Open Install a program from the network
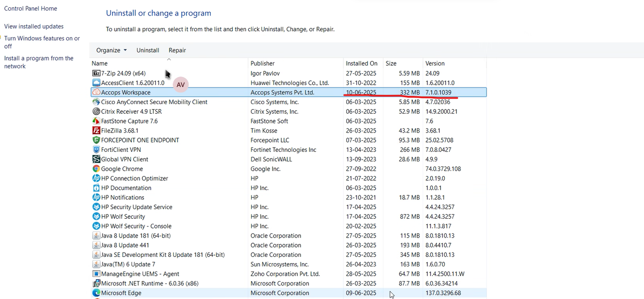 [39, 62]
